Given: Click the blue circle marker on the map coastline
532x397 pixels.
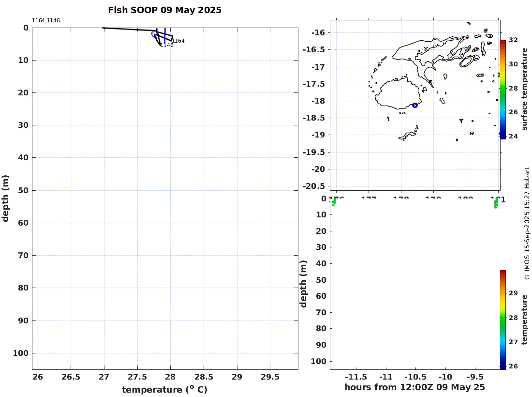Looking at the screenshot, I should [x=414, y=105].
